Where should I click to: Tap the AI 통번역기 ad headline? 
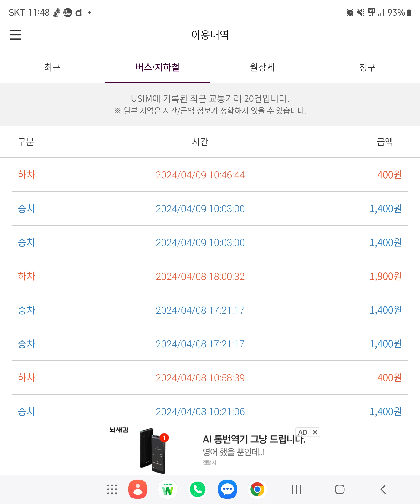(x=254, y=439)
